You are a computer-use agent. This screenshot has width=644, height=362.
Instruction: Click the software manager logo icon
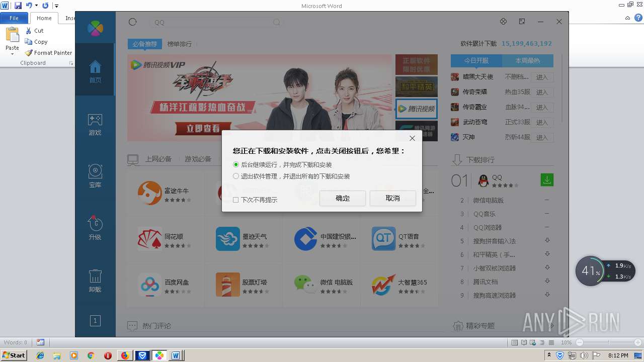[x=95, y=28]
